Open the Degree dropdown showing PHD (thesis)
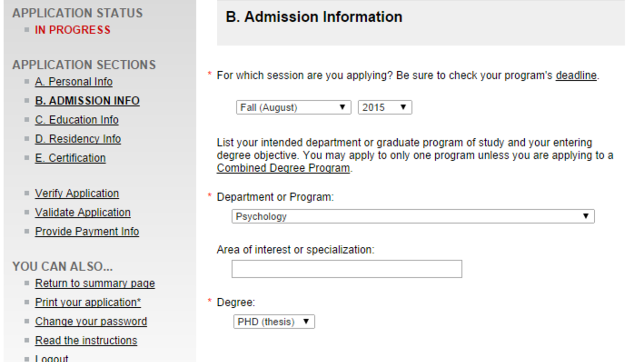Screen dimensions: 644x362 (273, 321)
